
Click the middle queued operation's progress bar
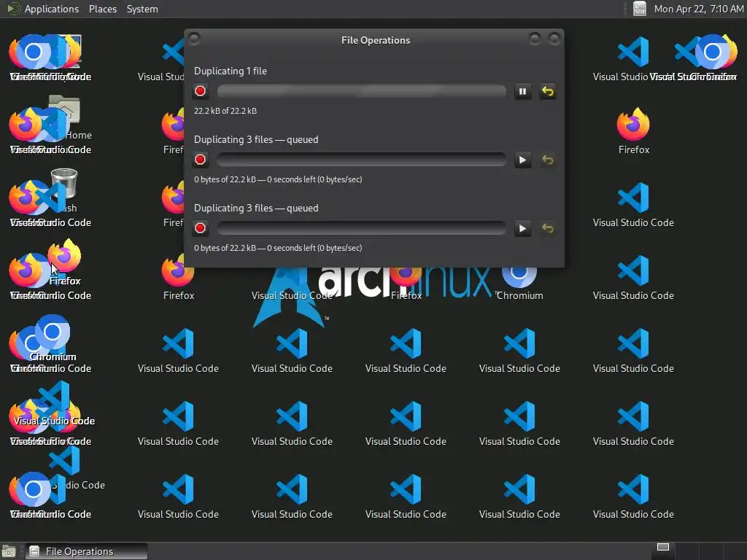[362, 160]
